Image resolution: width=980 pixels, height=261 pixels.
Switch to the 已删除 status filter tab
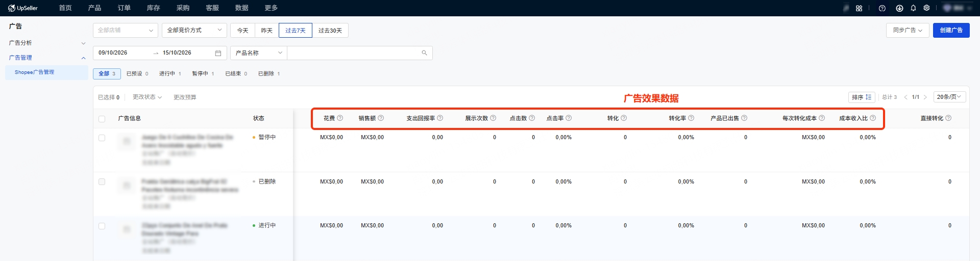point(269,74)
